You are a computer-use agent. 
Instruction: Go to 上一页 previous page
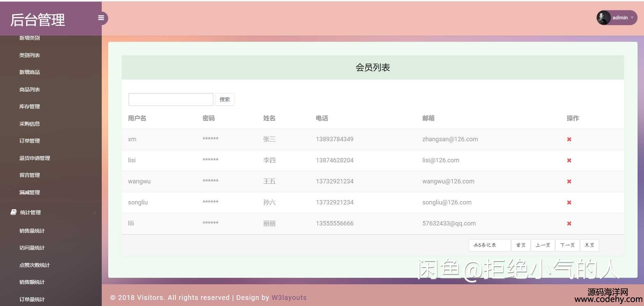point(543,245)
